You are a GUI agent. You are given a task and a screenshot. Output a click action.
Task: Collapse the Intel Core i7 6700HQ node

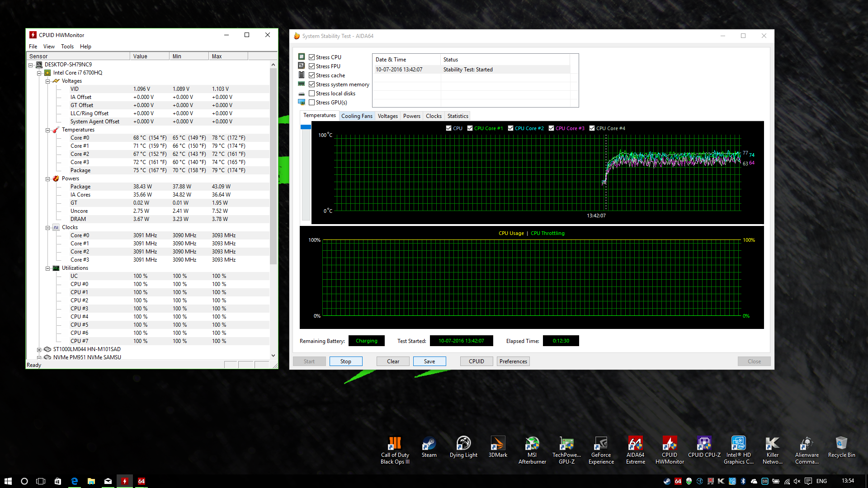(39, 73)
